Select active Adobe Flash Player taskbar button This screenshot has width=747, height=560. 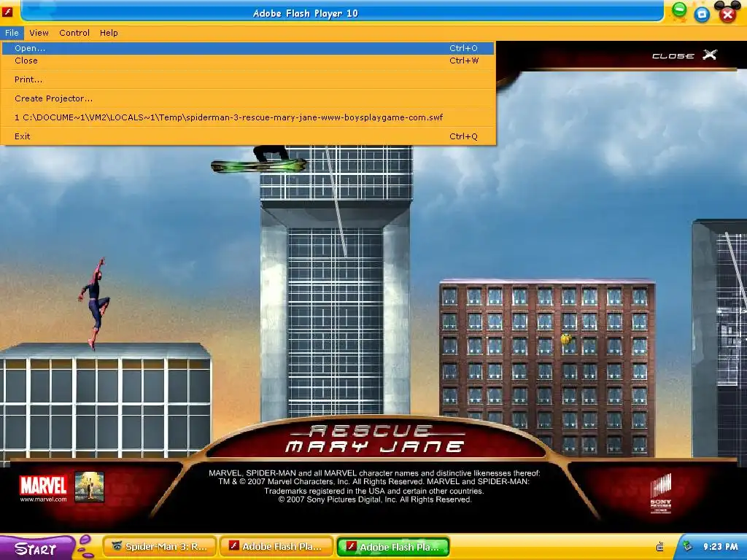(393, 547)
